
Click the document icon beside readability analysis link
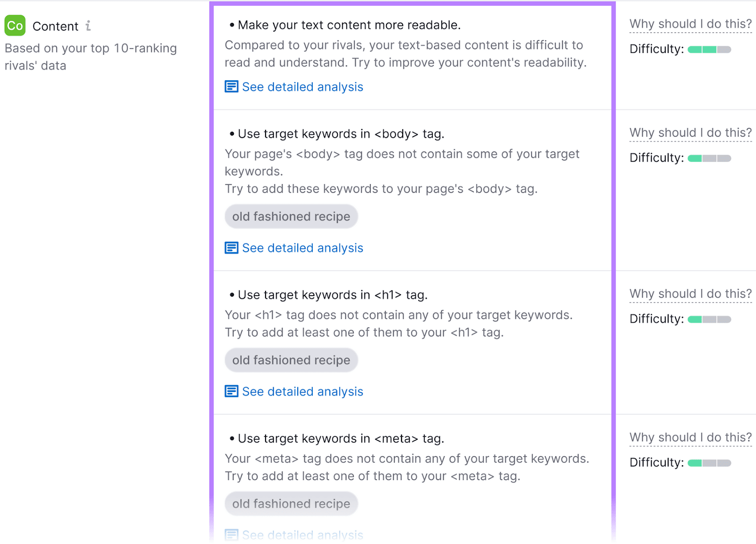tap(231, 87)
